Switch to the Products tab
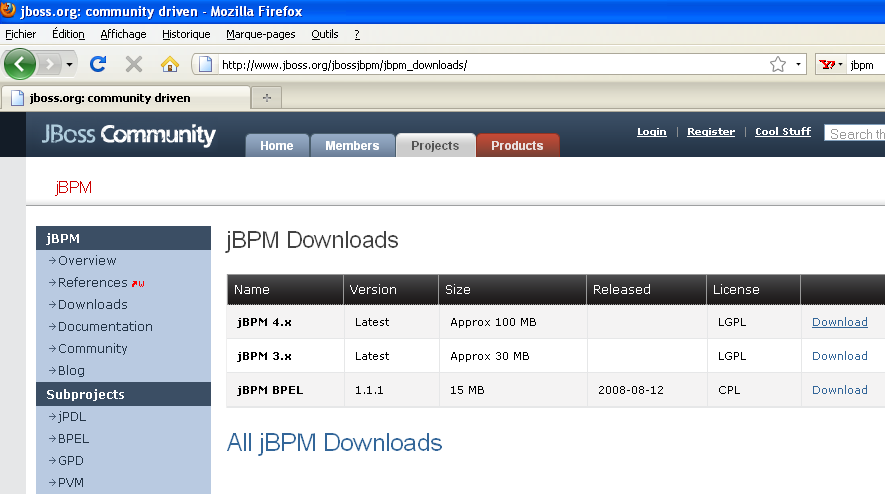885x494 pixels. 517,146
